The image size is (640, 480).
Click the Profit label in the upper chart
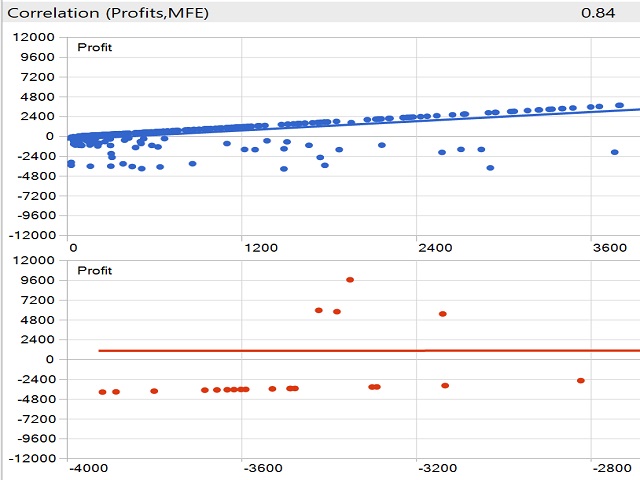tap(95, 47)
